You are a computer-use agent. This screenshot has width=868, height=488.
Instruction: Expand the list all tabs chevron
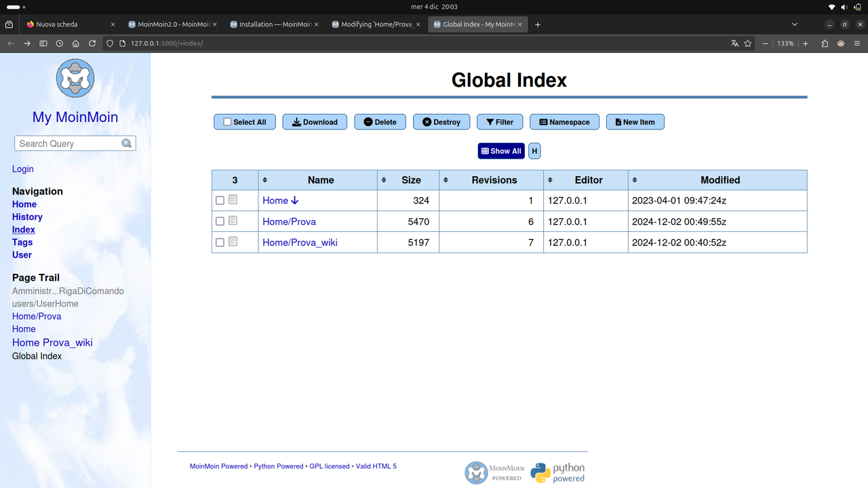(x=795, y=24)
